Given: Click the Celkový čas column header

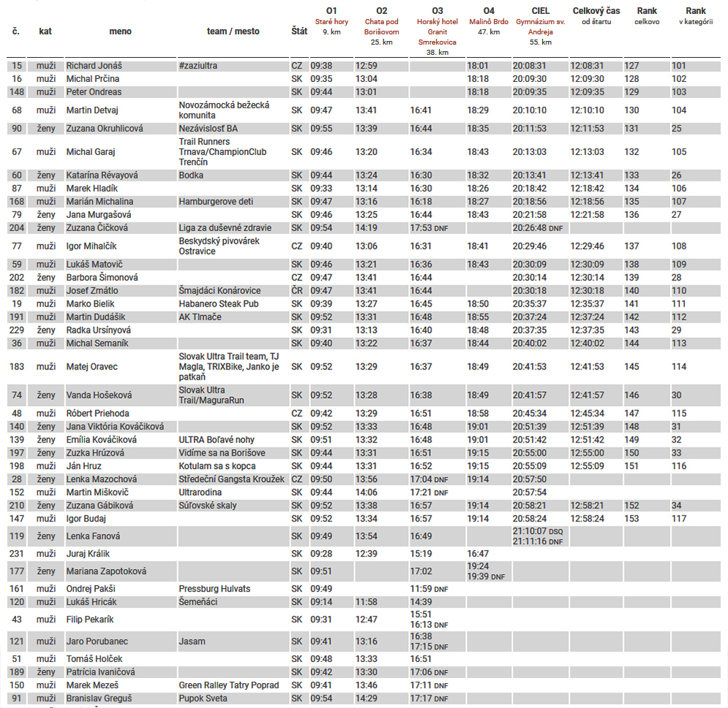Looking at the screenshot, I should [x=595, y=16].
